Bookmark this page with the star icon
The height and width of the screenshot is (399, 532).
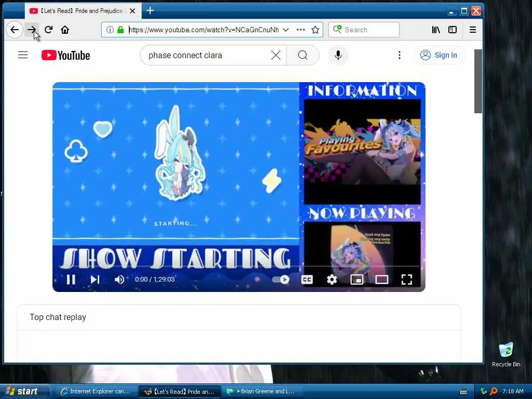point(315,30)
